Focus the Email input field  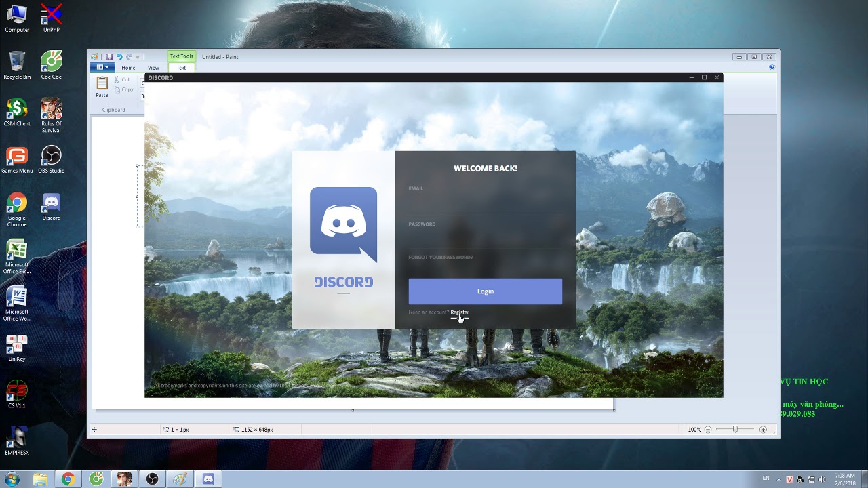pos(485,203)
